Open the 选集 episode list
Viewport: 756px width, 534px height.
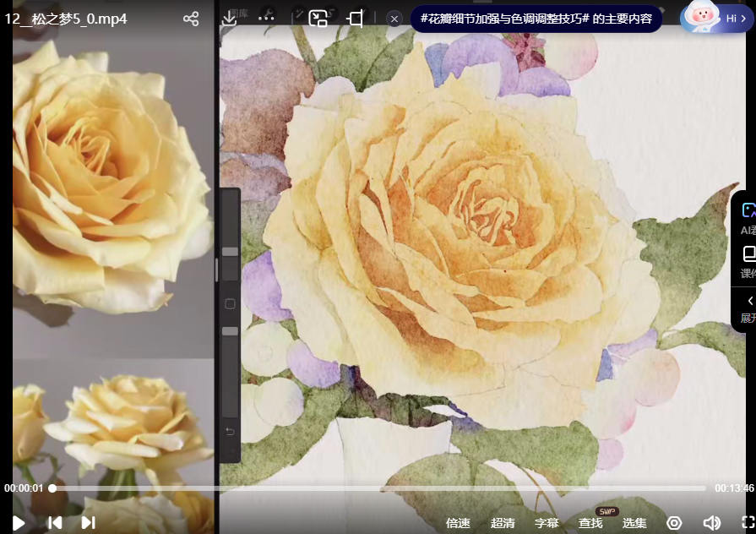click(634, 523)
